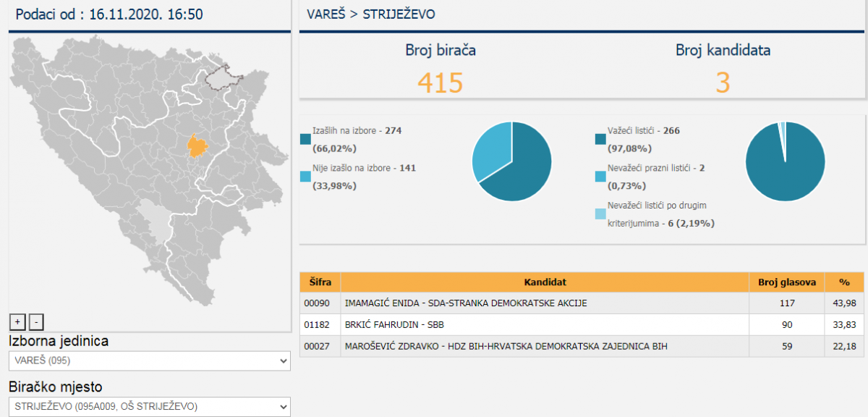Open the Biračko mjesto STRIJEŽEVO dropdown
The width and height of the screenshot is (868, 417).
pos(150,406)
